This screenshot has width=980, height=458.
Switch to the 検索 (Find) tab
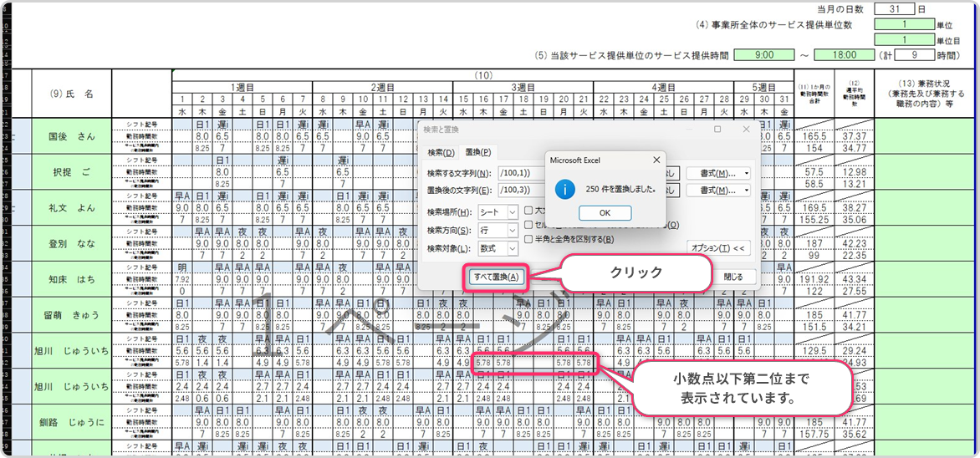click(441, 152)
